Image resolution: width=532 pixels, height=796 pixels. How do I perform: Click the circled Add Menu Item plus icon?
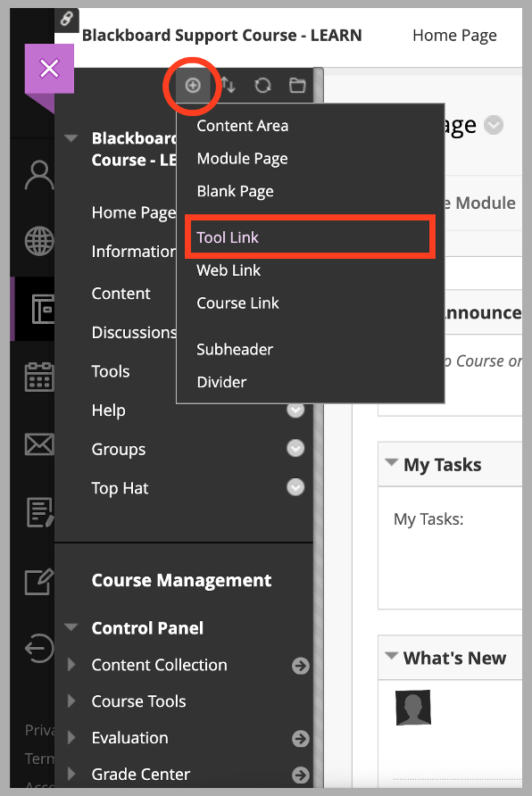coord(193,86)
